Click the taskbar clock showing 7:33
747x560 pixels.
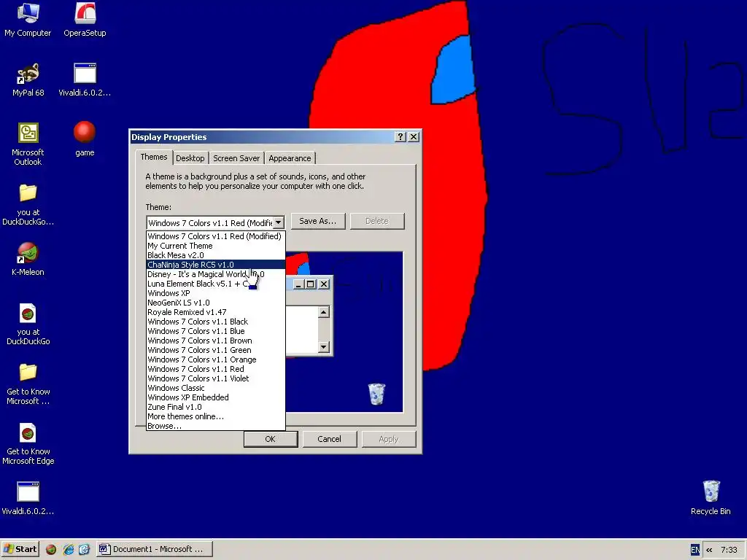(x=729, y=550)
